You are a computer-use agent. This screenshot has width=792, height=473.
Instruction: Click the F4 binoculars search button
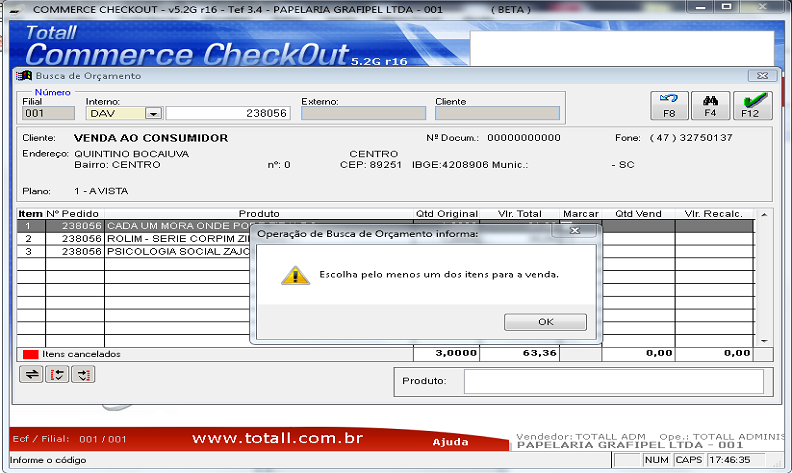(x=710, y=106)
